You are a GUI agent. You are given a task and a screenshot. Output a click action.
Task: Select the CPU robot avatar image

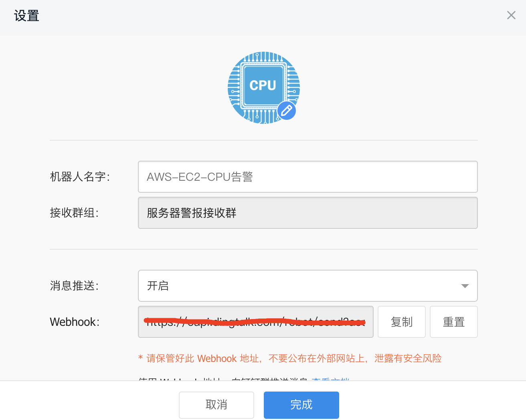[263, 88]
